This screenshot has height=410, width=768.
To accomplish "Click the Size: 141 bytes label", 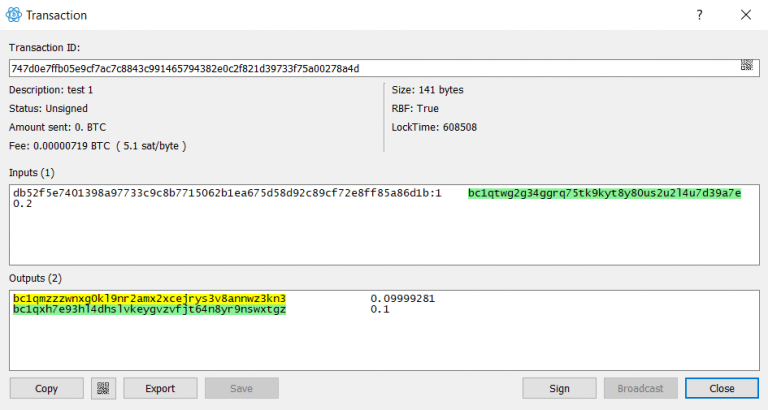I will click(x=428, y=90).
